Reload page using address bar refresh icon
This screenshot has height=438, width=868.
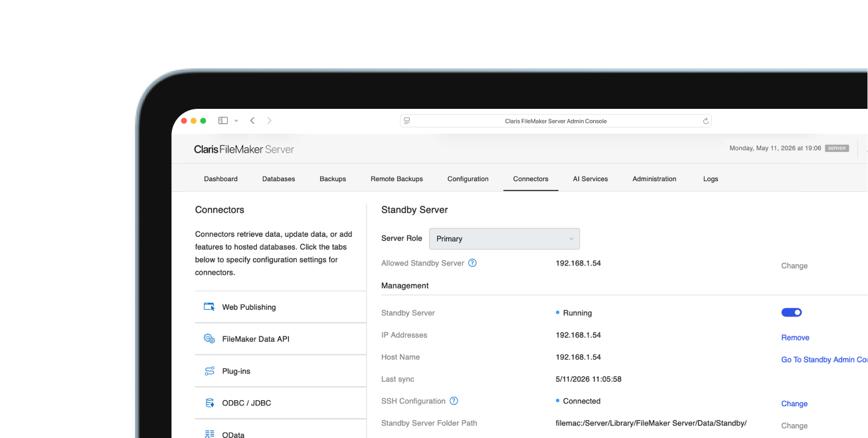click(706, 121)
